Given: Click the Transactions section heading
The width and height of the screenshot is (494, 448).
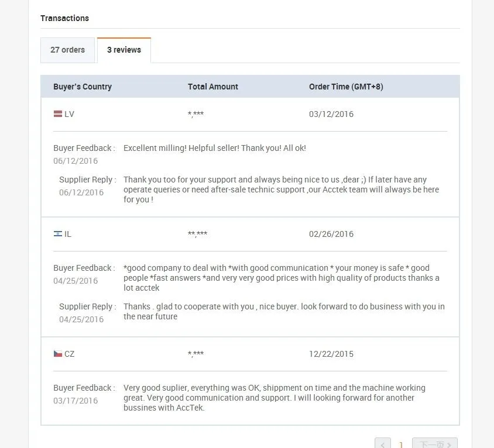Looking at the screenshot, I should [x=64, y=18].
